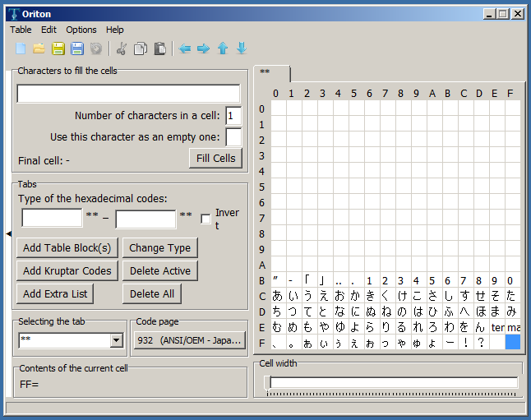Toggle the Invert checkbox

tap(205, 219)
